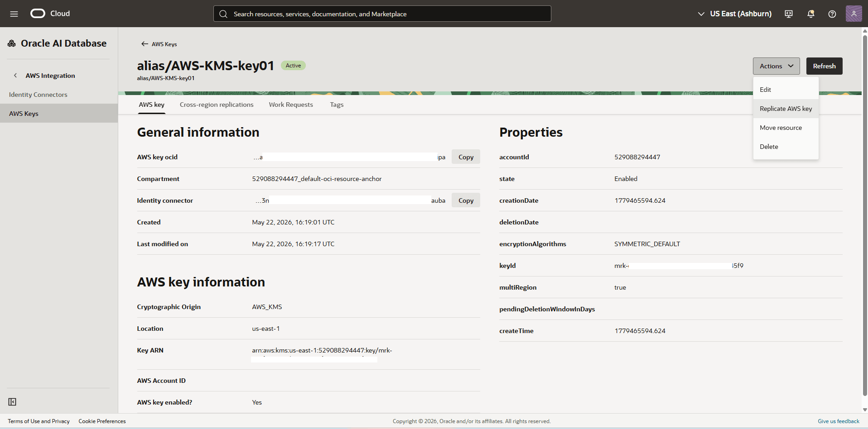Open the hamburger navigation menu

click(x=14, y=14)
